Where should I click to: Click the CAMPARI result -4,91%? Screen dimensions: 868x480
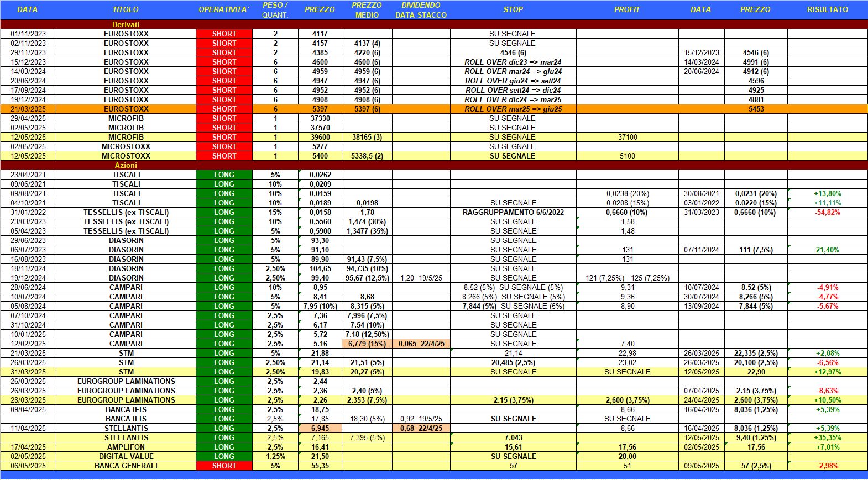(828, 287)
